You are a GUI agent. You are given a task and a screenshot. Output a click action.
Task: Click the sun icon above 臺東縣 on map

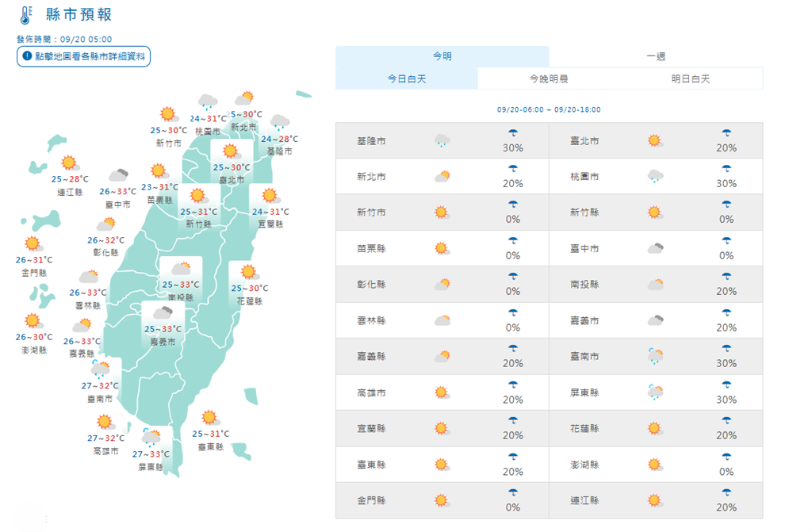[x=210, y=418]
